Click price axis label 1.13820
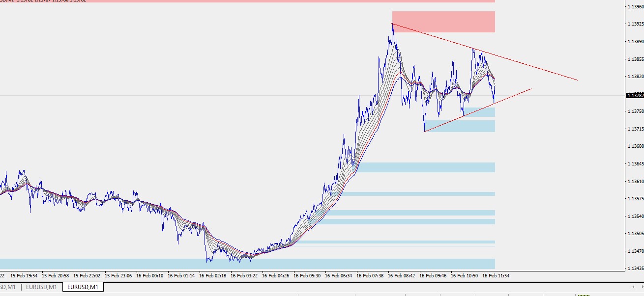Screen dimensions: 644x296 [635, 77]
